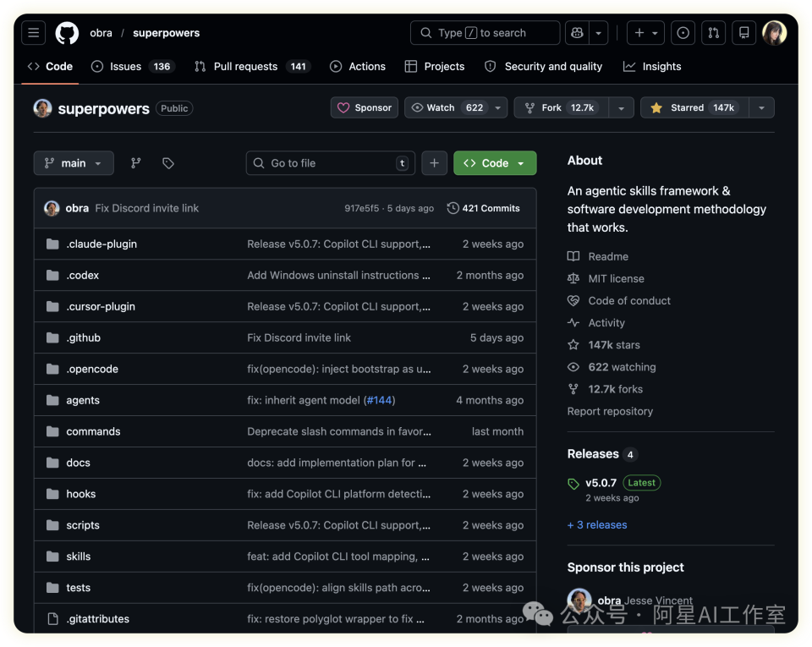Open commit hash 917e5f5
The height and width of the screenshot is (647, 812).
point(361,208)
